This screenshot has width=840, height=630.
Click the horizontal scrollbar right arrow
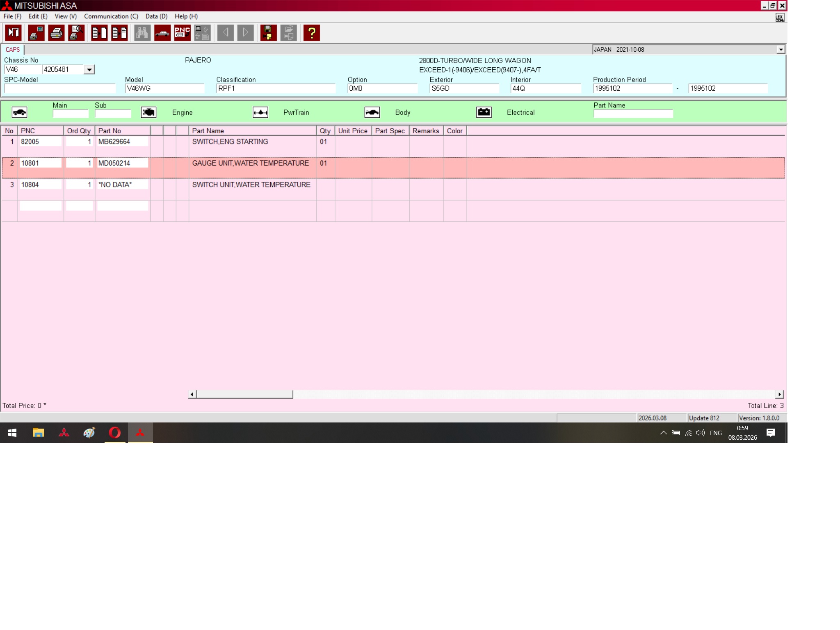pos(779,395)
